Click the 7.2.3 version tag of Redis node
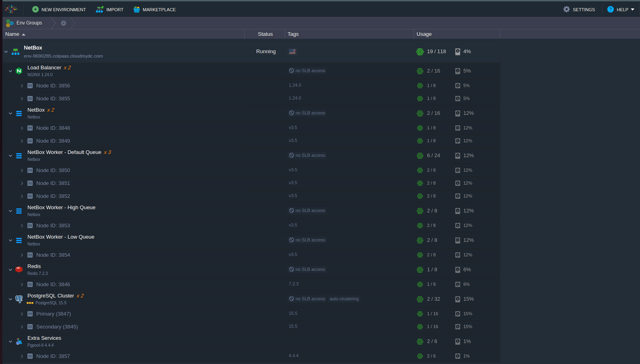640x364 pixels. coord(294,284)
